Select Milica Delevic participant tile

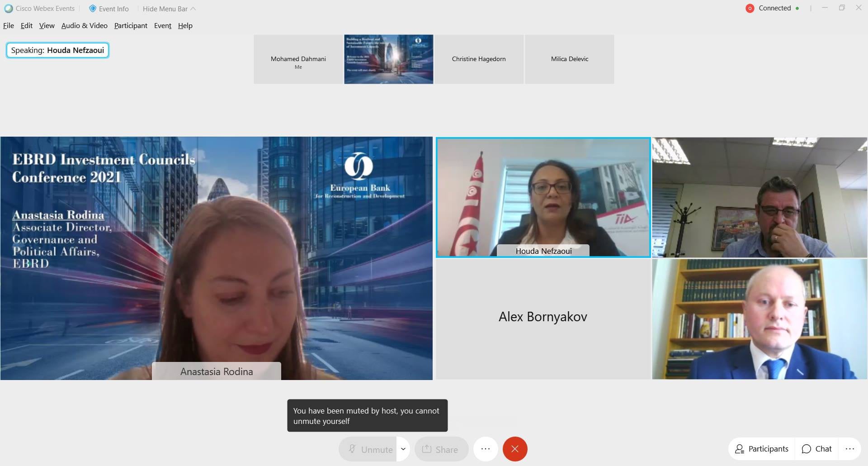tap(570, 59)
